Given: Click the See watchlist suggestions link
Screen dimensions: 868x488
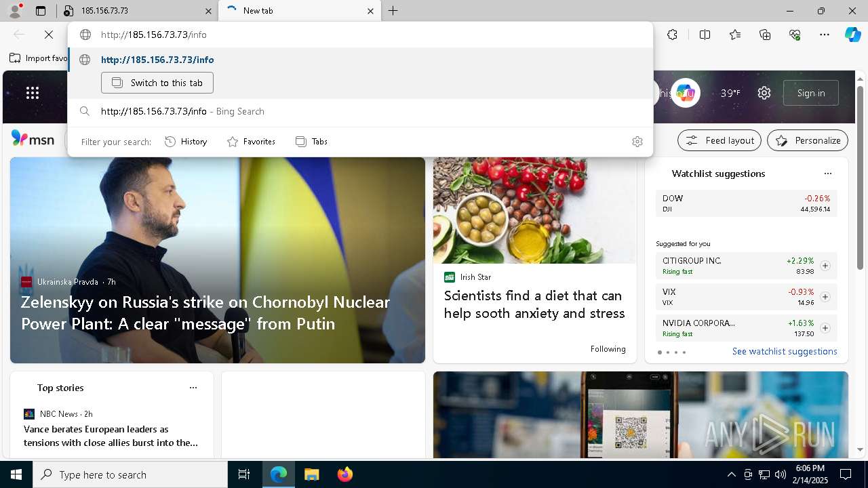Looking at the screenshot, I should click(785, 351).
